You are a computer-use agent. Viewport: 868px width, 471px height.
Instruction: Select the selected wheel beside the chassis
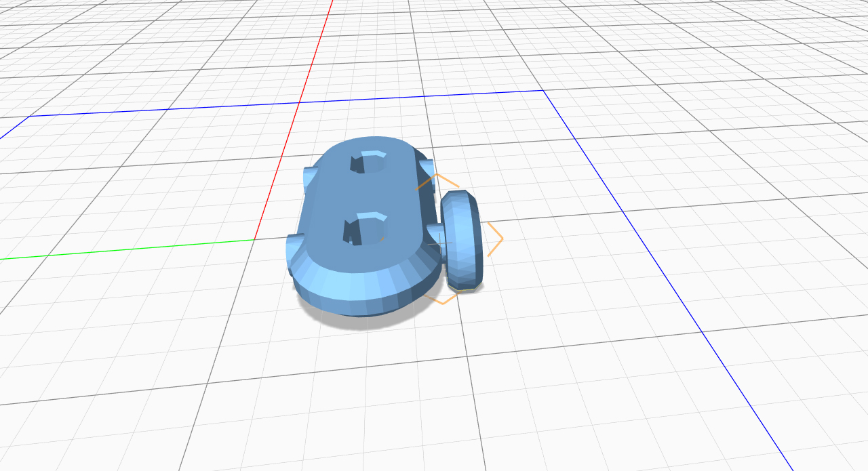coord(463,241)
